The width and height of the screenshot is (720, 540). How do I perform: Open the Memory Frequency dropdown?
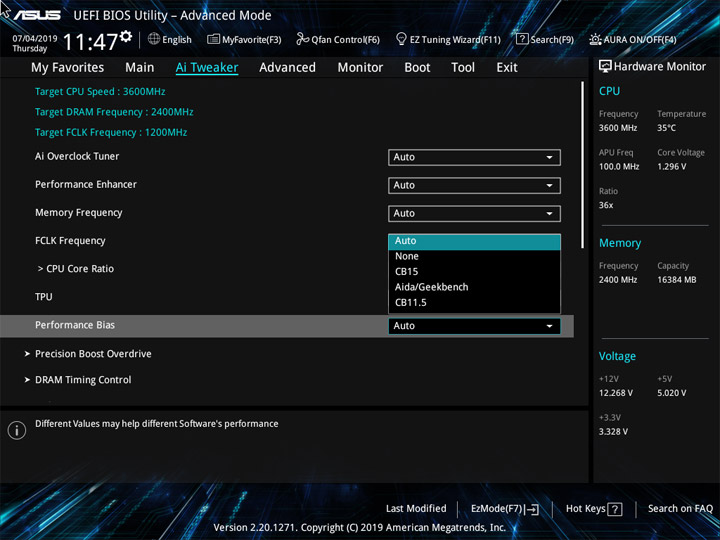[474, 214]
